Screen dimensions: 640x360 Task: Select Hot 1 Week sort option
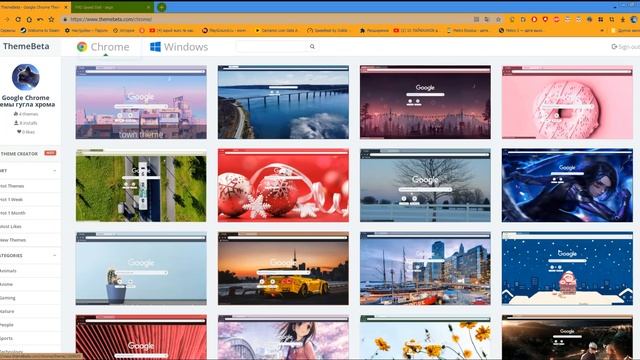[x=11, y=200]
